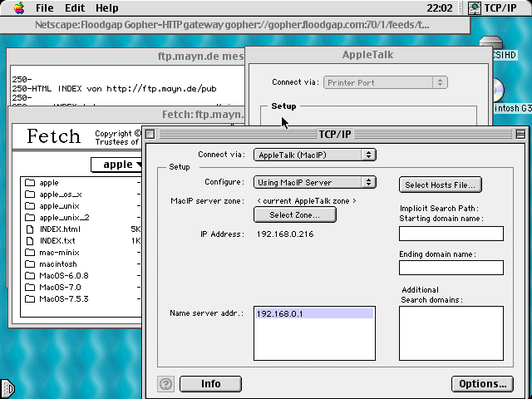Click the http://ftp.mayn.de/pub message line
Screen dimensions: 532x399
[x=115, y=89]
